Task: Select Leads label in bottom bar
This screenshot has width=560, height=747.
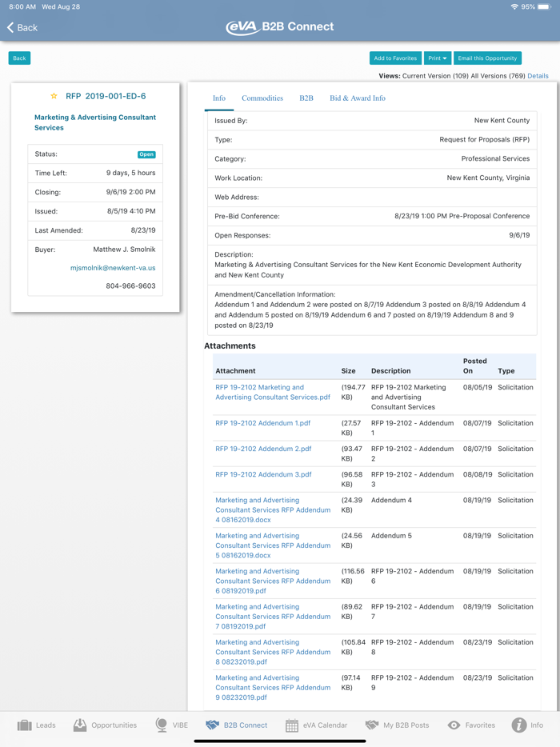Action: tap(46, 725)
